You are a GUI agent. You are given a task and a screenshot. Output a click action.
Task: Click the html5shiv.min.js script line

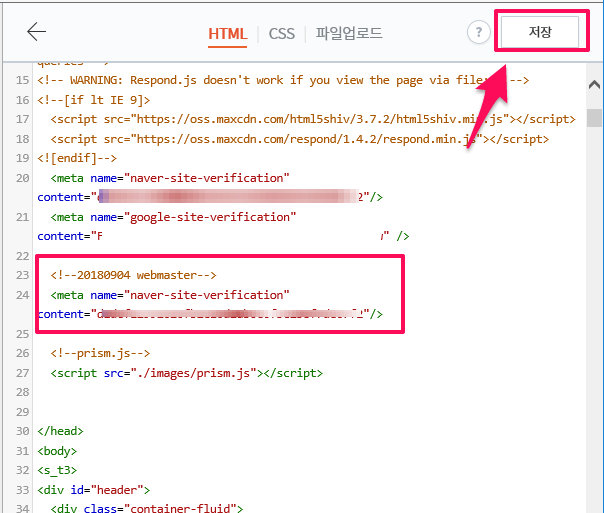pos(313,119)
